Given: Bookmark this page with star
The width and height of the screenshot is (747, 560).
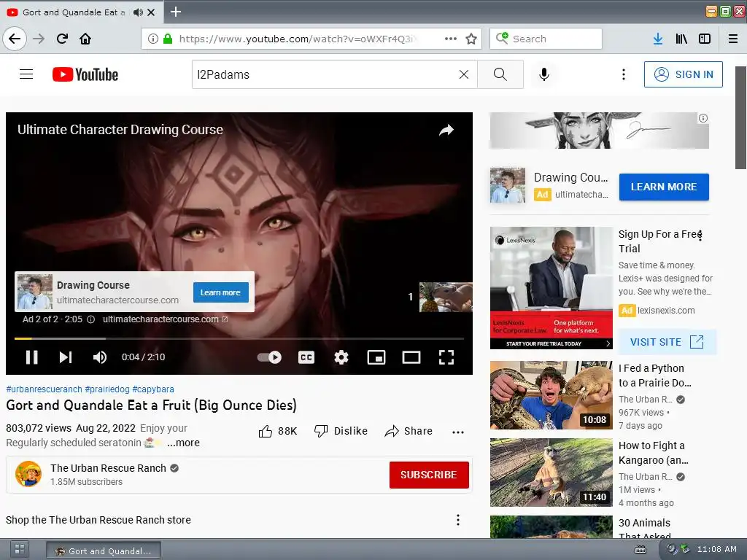Looking at the screenshot, I should tap(471, 39).
